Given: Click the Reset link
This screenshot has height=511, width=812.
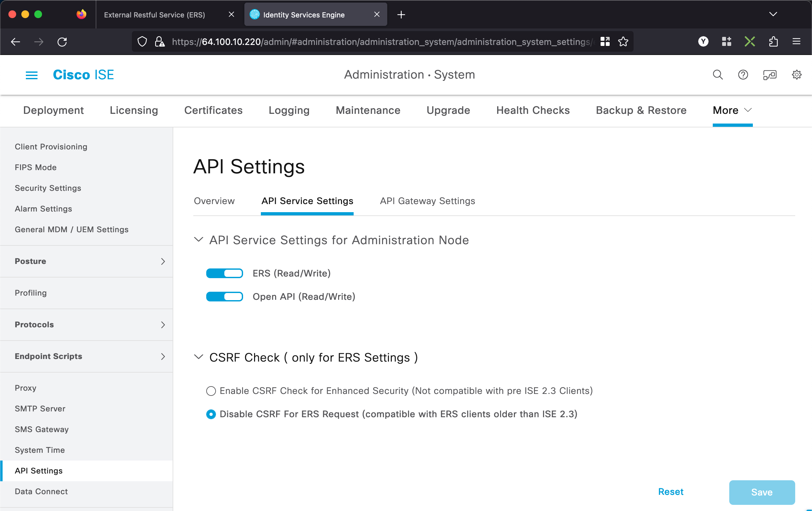Looking at the screenshot, I should tap(671, 492).
